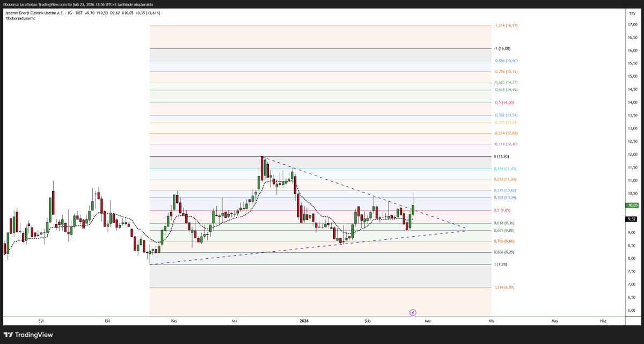Click the 16,00 price scale value
Screen dimensions: 644x344
coord(632,50)
